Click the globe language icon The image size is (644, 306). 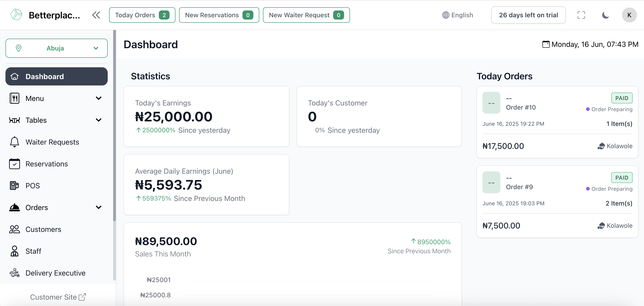click(x=445, y=15)
